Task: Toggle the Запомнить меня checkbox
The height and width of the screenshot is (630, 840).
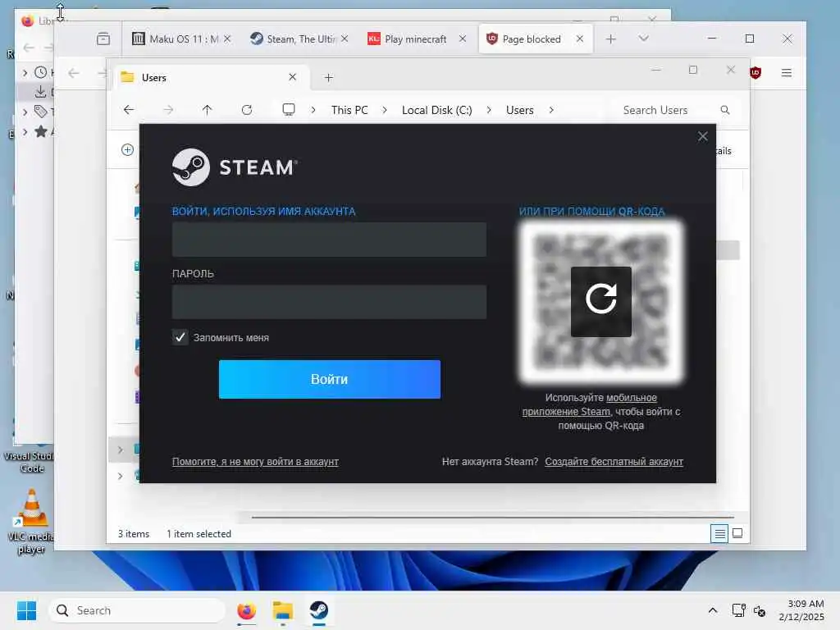Action: tap(180, 337)
